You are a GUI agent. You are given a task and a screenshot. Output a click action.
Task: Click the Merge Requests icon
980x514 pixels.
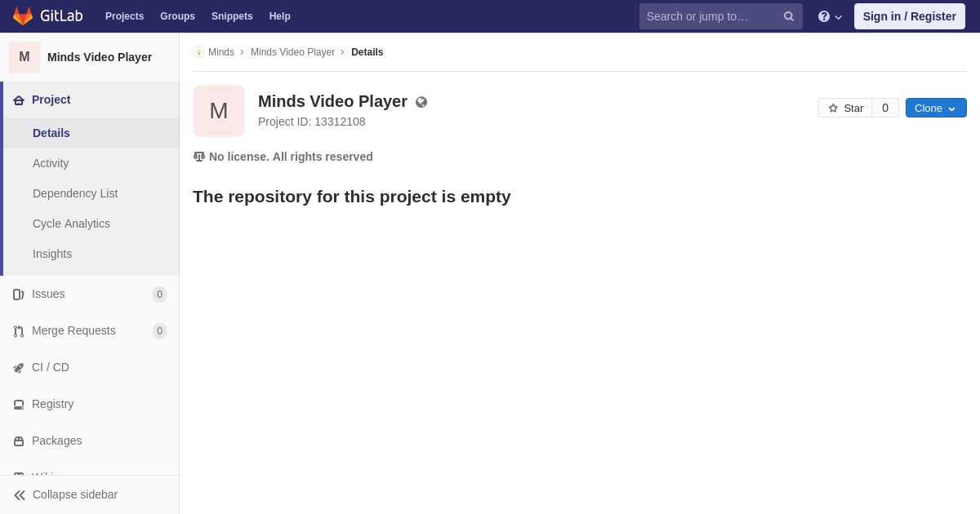coord(19,331)
